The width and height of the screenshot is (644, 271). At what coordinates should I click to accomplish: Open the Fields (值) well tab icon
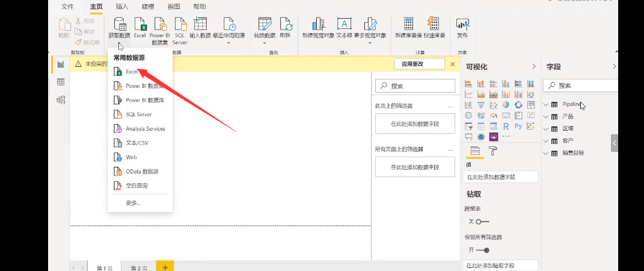tap(475, 151)
